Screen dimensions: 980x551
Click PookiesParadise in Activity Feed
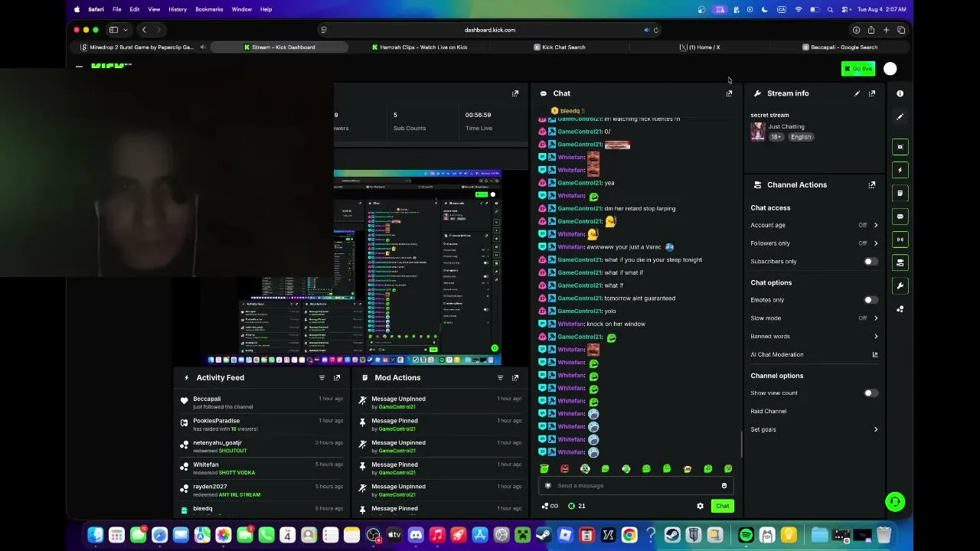tap(217, 421)
